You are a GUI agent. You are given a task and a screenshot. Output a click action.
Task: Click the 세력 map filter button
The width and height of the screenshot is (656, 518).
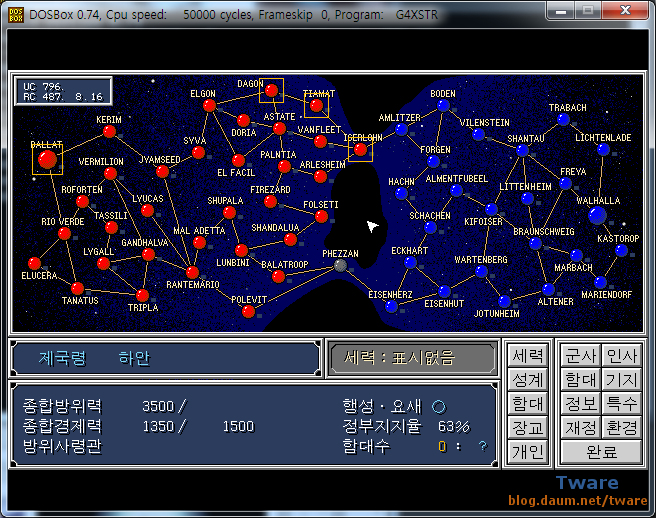pyautogui.click(x=528, y=356)
